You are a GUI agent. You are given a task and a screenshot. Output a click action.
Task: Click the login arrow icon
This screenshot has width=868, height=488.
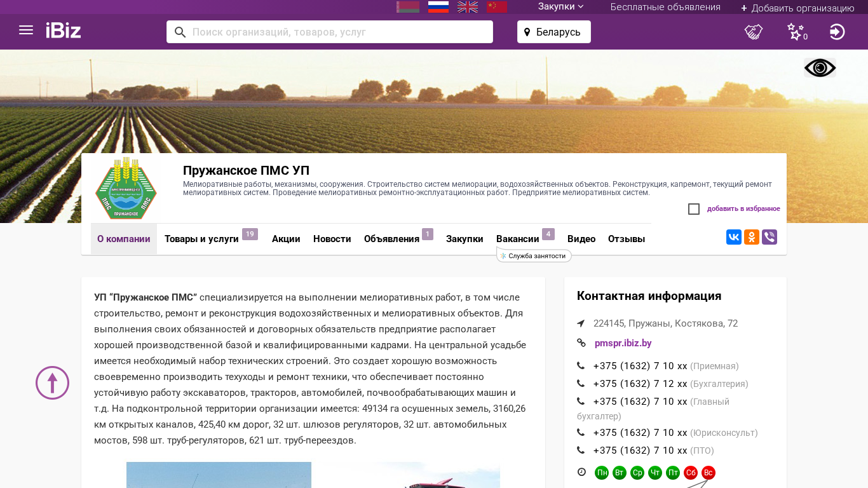(837, 32)
